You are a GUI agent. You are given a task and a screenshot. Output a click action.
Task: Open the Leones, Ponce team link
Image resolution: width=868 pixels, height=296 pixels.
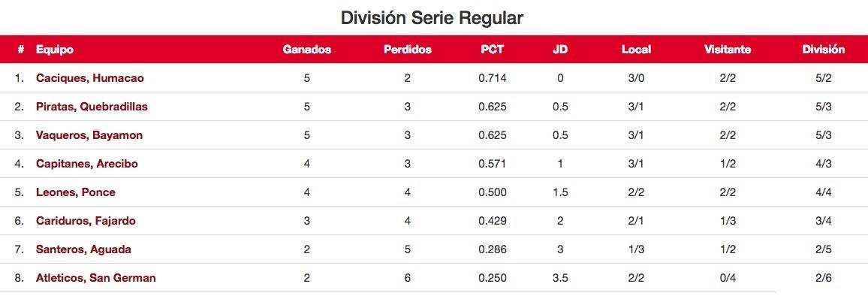point(76,192)
